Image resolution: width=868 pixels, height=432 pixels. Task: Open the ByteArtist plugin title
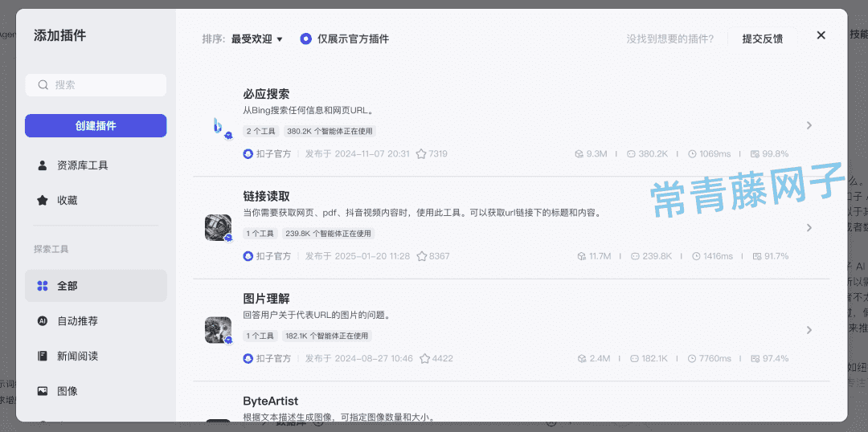tap(271, 401)
